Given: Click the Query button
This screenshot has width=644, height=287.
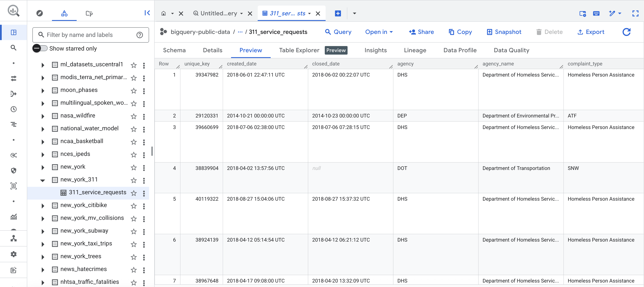Looking at the screenshot, I should pos(338,32).
